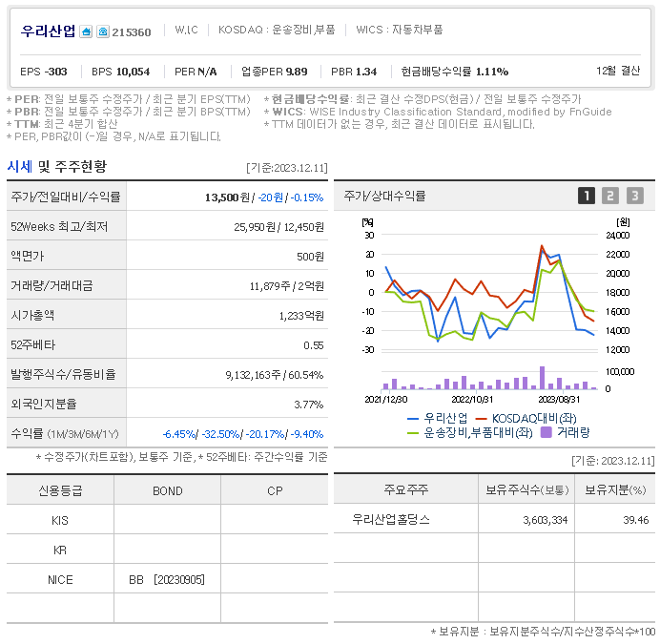Click price 13,500원 in 주가 row

click(x=227, y=197)
